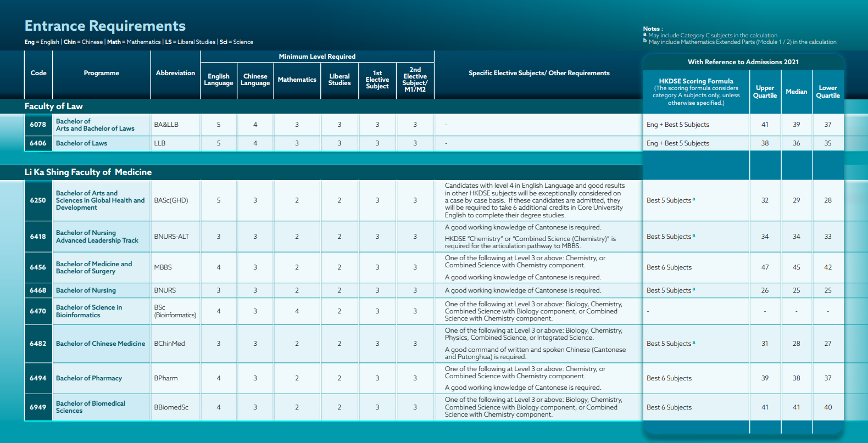Click upper quartile value 39 for BPharm
This screenshot has height=443, width=868.
click(765, 378)
